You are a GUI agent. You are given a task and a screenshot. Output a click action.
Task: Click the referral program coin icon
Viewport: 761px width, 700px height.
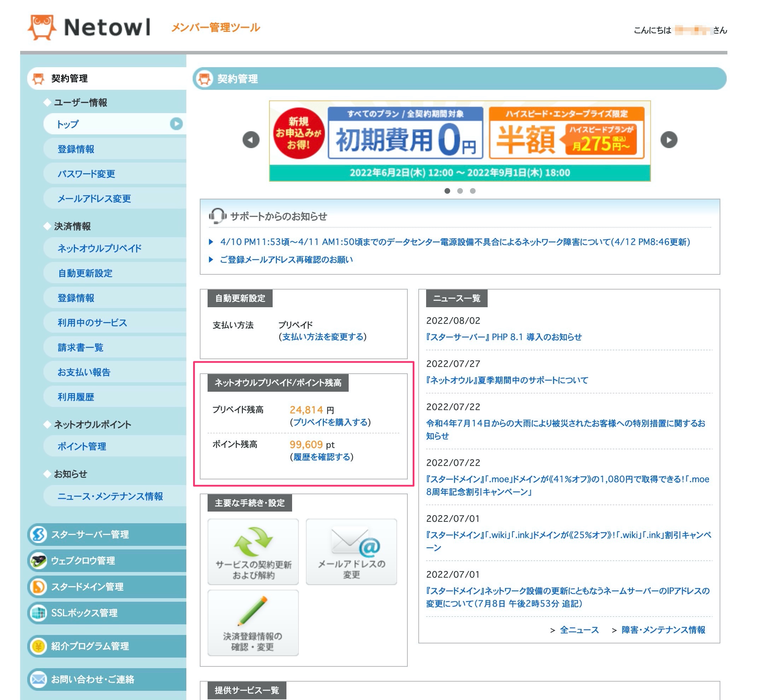point(39,646)
